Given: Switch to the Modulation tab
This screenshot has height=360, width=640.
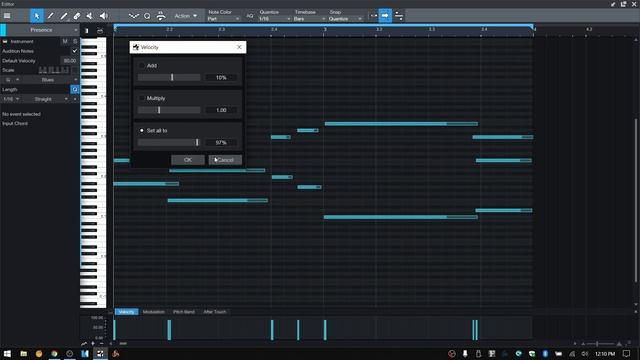Looking at the screenshot, I should 153,312.
